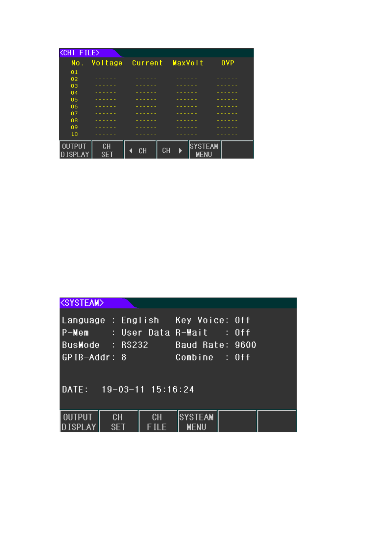Open SYSTEAM MENU softkey in CH1 FILE screen
The image size is (392, 554).
coord(205,150)
